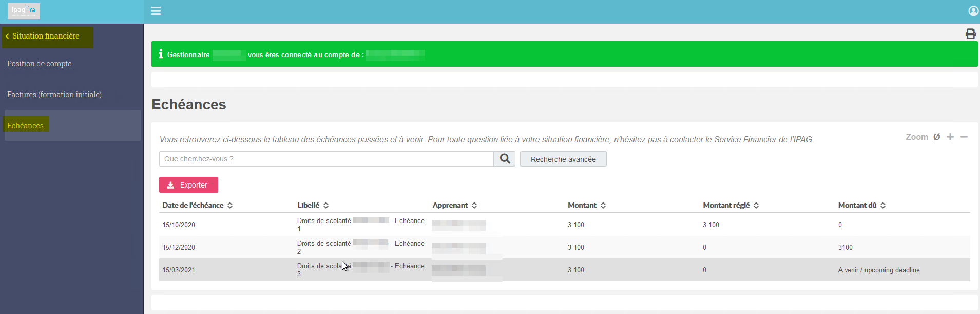980x314 pixels.
Task: Open Position de compte menu item
Action: tap(40, 64)
